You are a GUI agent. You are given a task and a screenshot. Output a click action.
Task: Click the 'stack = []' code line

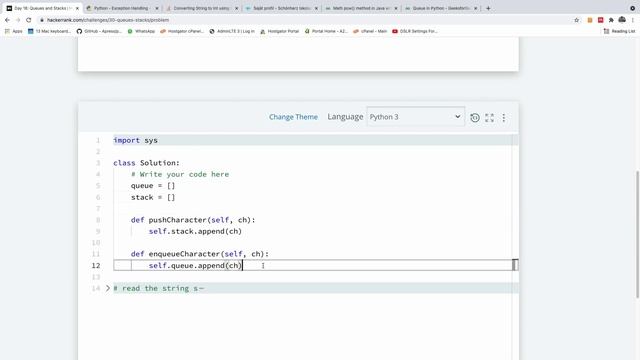point(153,197)
